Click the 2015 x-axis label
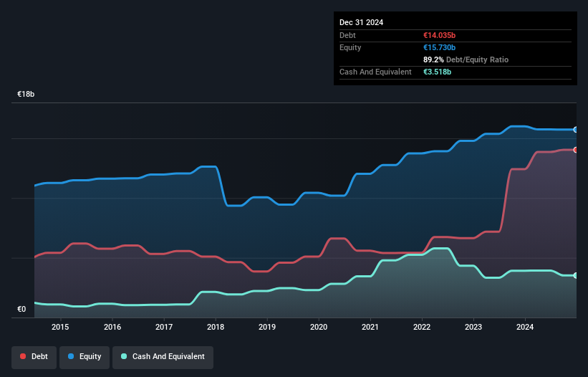 point(60,327)
